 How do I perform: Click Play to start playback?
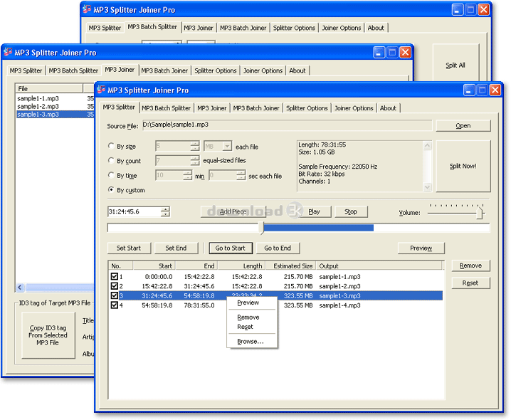coord(314,211)
